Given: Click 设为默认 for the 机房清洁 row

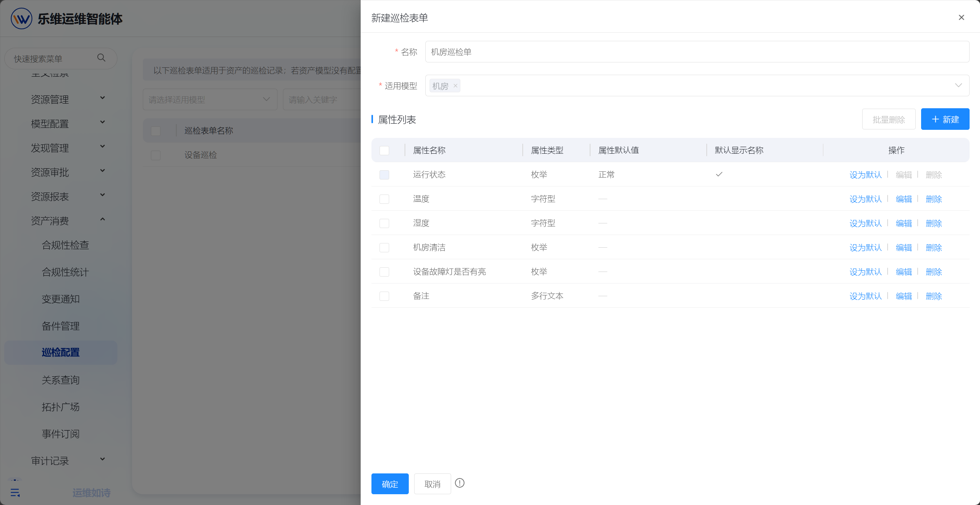Looking at the screenshot, I should [865, 248].
